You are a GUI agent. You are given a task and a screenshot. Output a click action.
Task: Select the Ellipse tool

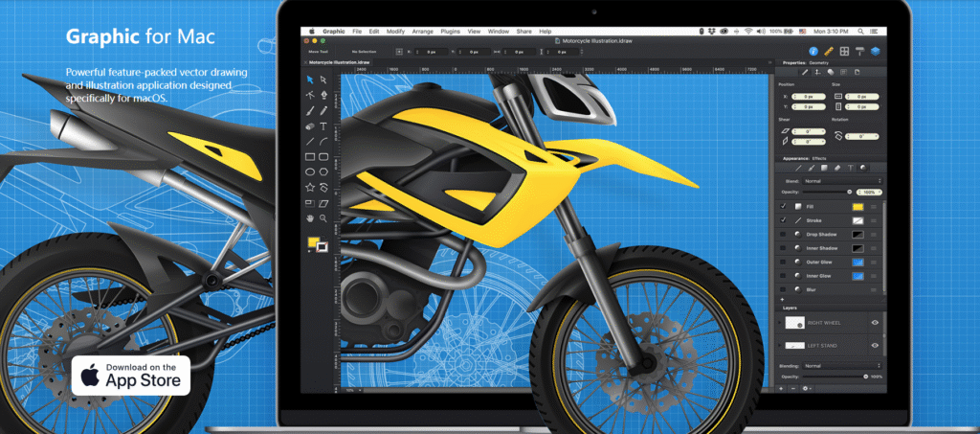pyautogui.click(x=309, y=171)
